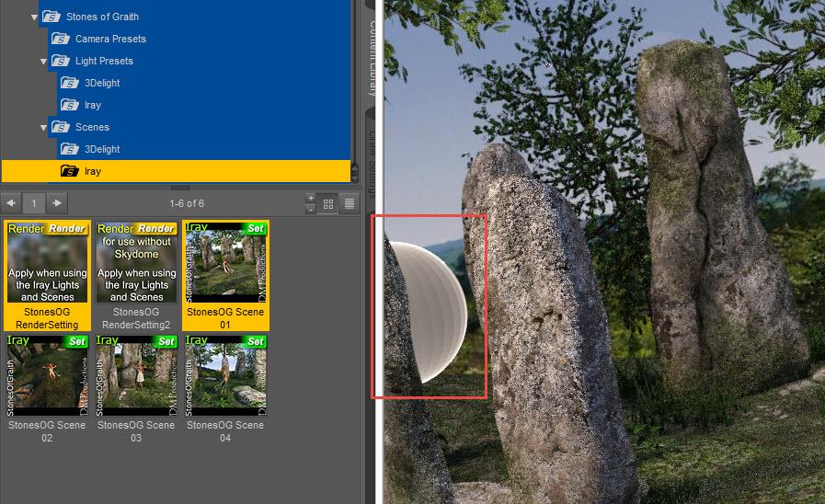Open the Content Library side tab
825x504 pixels.
coord(372,58)
